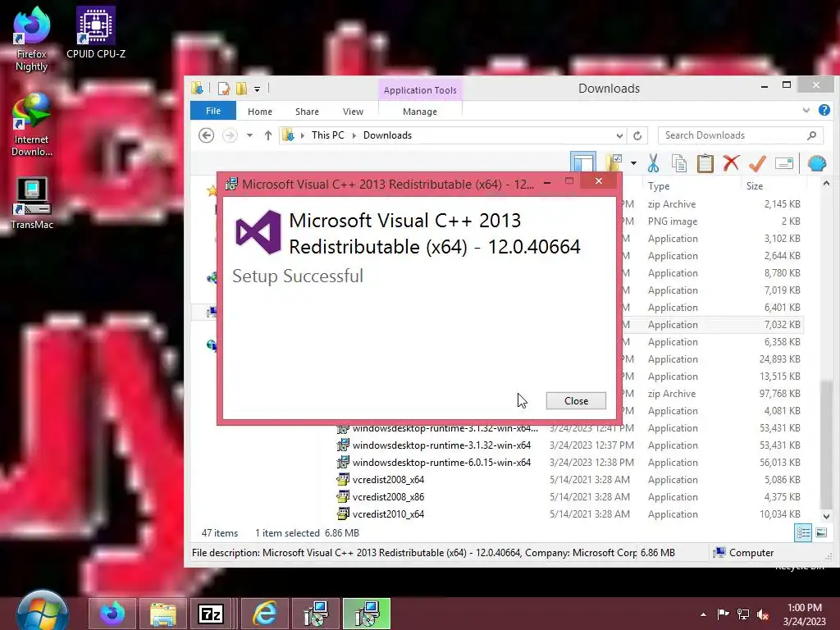This screenshot has height=630, width=840.
Task: Show hidden tray icons arrow
Action: coord(703,614)
